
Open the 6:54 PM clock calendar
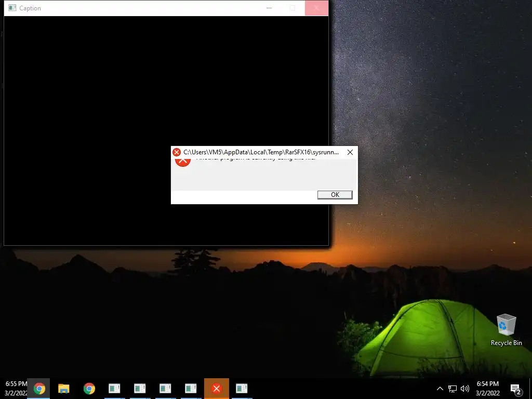point(487,389)
